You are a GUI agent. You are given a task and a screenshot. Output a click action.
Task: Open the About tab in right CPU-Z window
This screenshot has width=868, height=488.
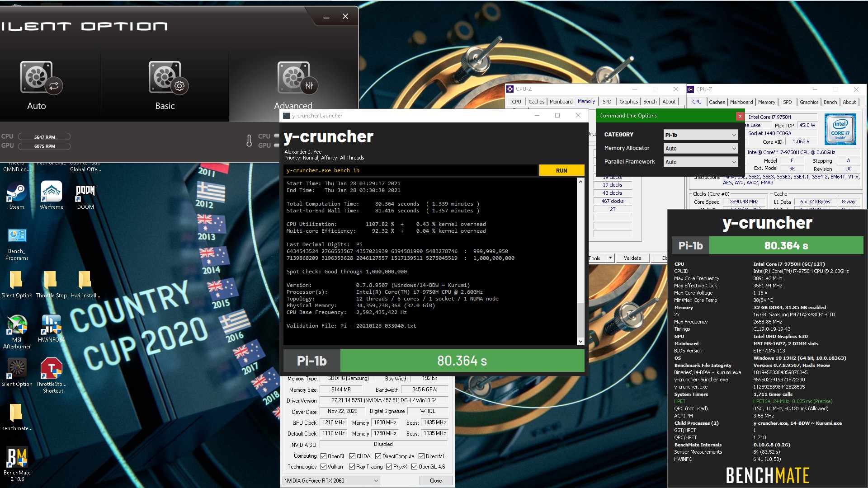tap(849, 102)
